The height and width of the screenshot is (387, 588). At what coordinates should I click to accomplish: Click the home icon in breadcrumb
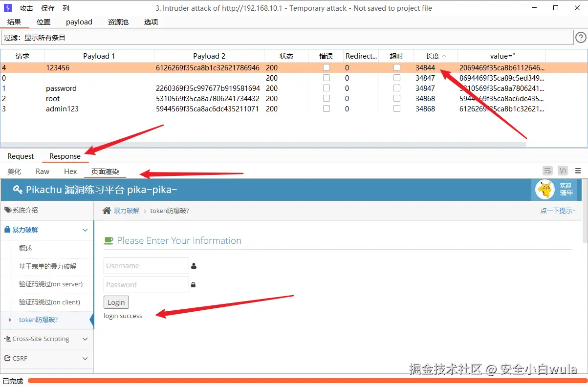pyautogui.click(x=107, y=211)
